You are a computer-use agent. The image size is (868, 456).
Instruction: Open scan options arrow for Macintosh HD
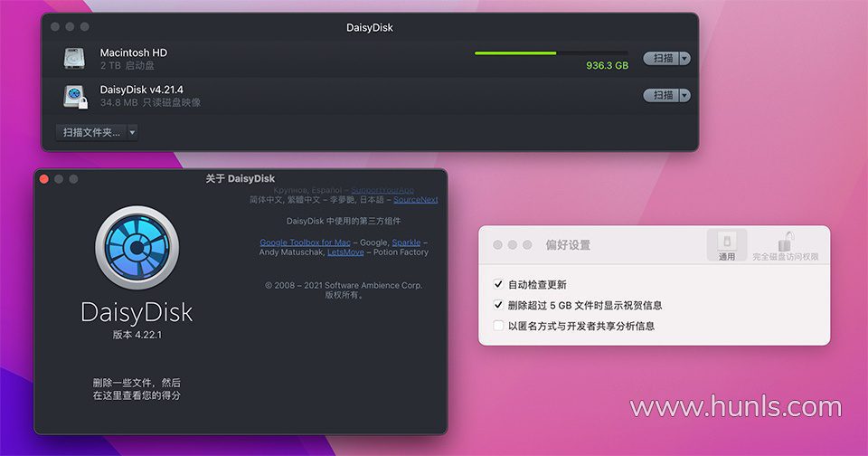pos(684,58)
